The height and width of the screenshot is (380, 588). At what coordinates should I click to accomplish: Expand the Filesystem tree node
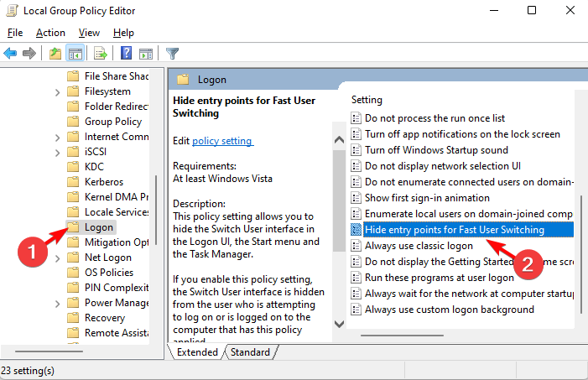57,92
